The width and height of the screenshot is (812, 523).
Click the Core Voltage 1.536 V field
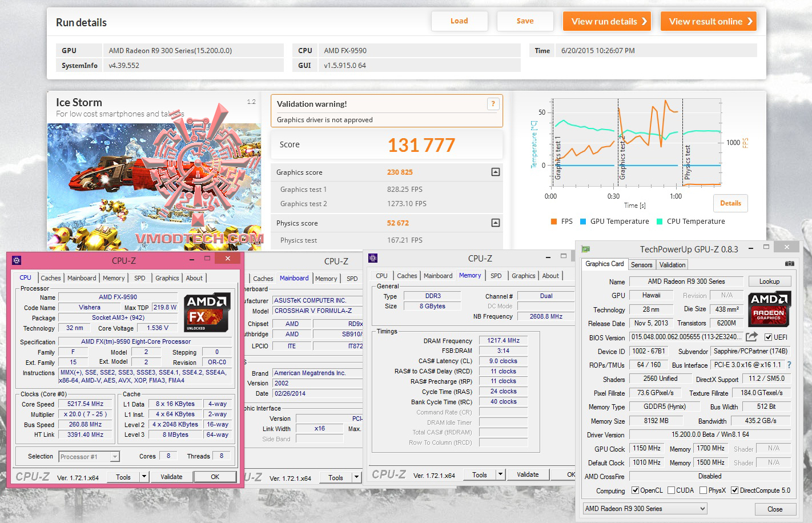[158, 328]
